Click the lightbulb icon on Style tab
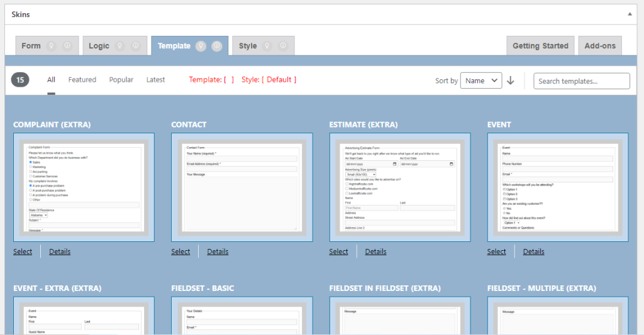 pos(267,46)
